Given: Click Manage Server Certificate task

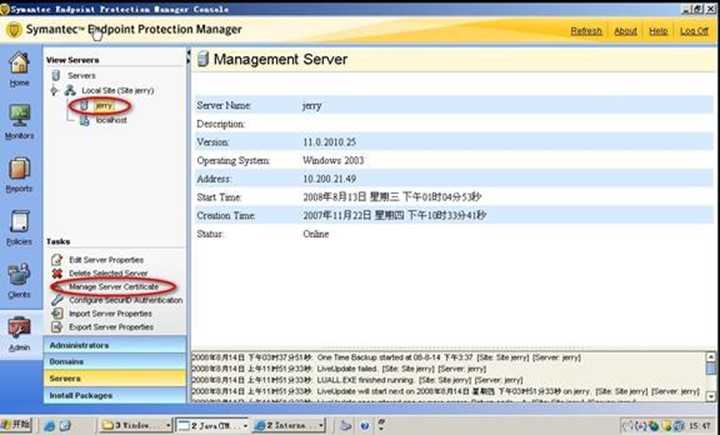Looking at the screenshot, I should [114, 287].
